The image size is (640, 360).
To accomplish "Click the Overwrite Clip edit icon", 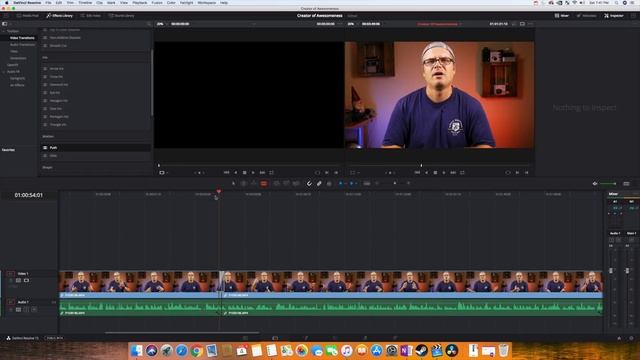I will click(287, 184).
